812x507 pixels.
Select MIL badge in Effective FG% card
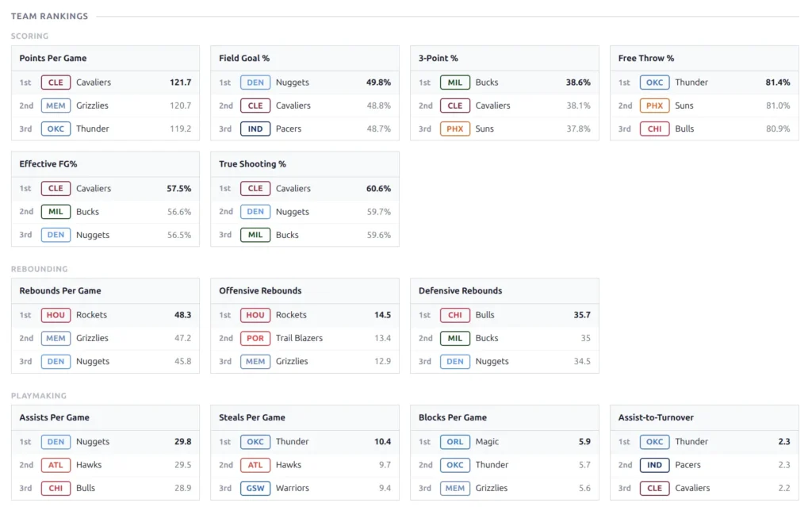click(x=56, y=212)
